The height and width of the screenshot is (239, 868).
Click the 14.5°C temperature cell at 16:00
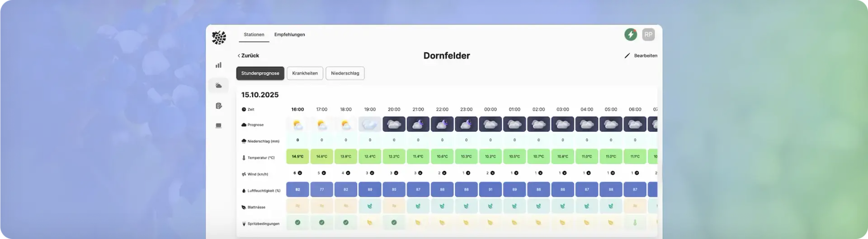(297, 156)
